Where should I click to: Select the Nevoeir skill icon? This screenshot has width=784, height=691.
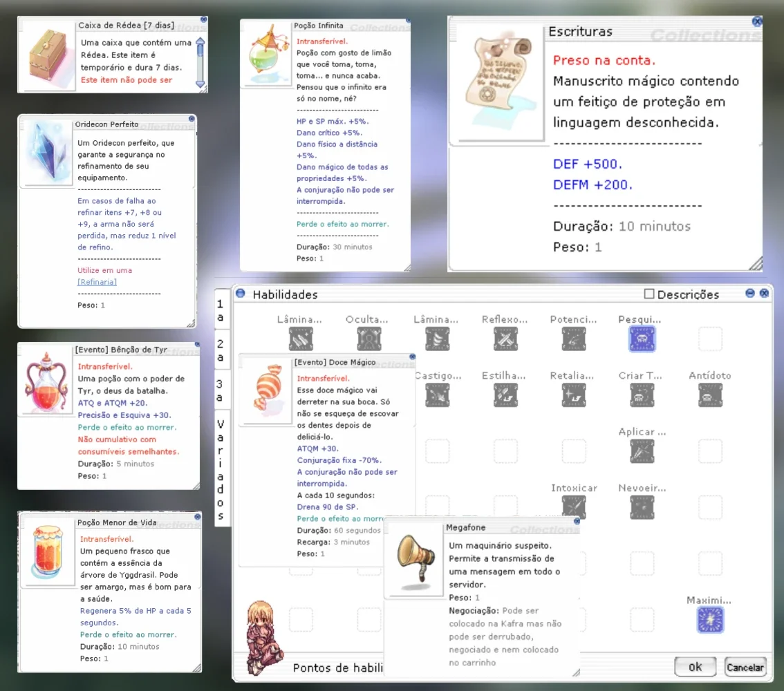[x=642, y=508]
